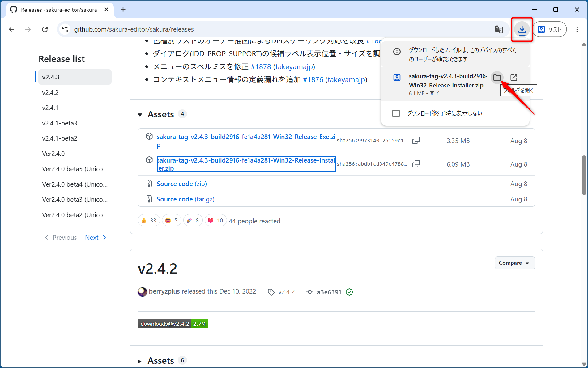This screenshot has height=368, width=588.
Task: Click the scrollbar up arrow
Action: 584,44
